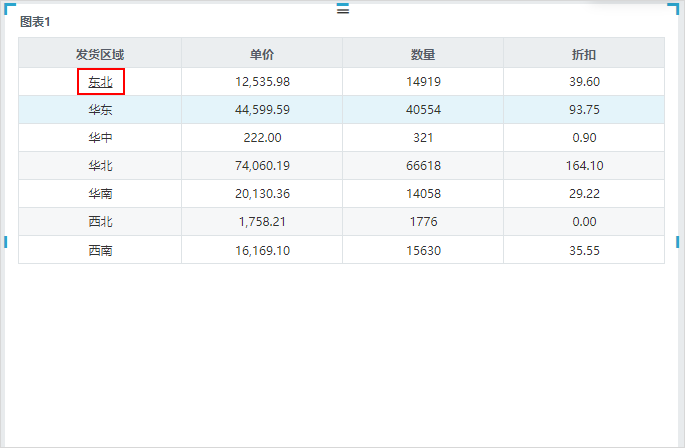Click the 66618 quantity cell

coord(423,166)
